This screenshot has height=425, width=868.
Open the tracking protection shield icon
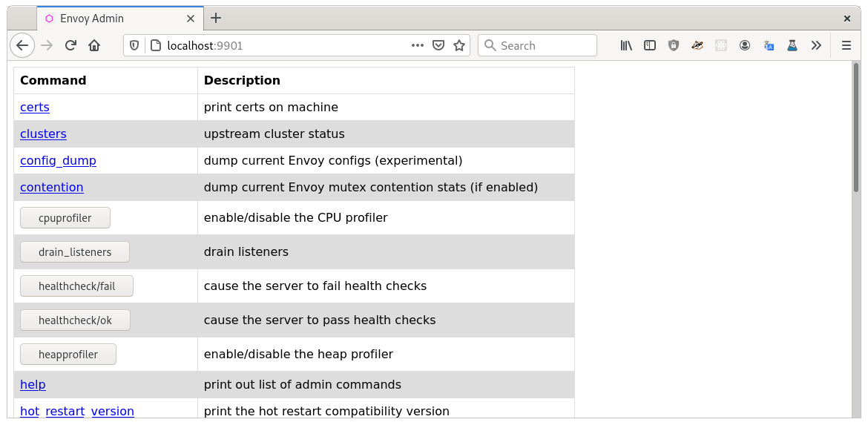pos(134,45)
